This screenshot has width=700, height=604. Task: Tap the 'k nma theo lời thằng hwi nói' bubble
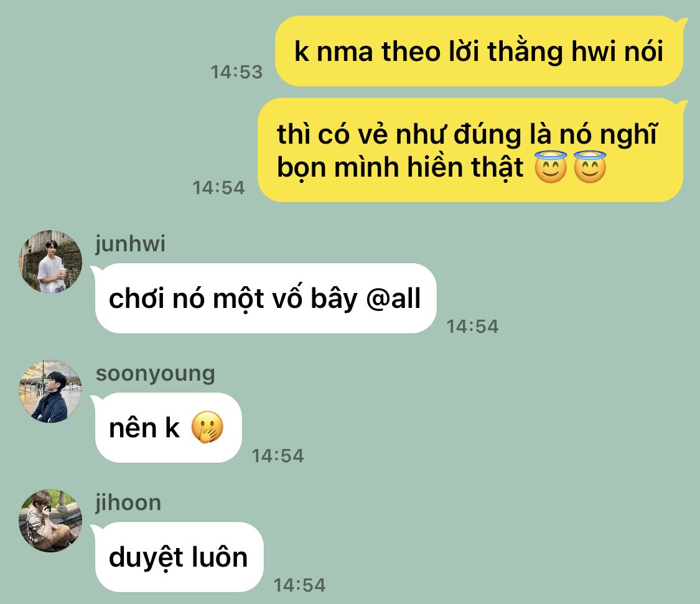(x=479, y=51)
